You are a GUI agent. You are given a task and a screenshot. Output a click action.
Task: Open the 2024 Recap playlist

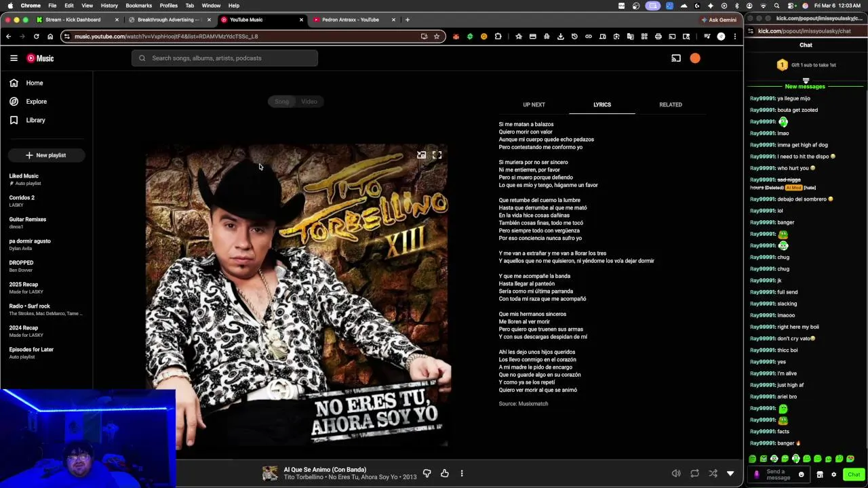(46, 331)
